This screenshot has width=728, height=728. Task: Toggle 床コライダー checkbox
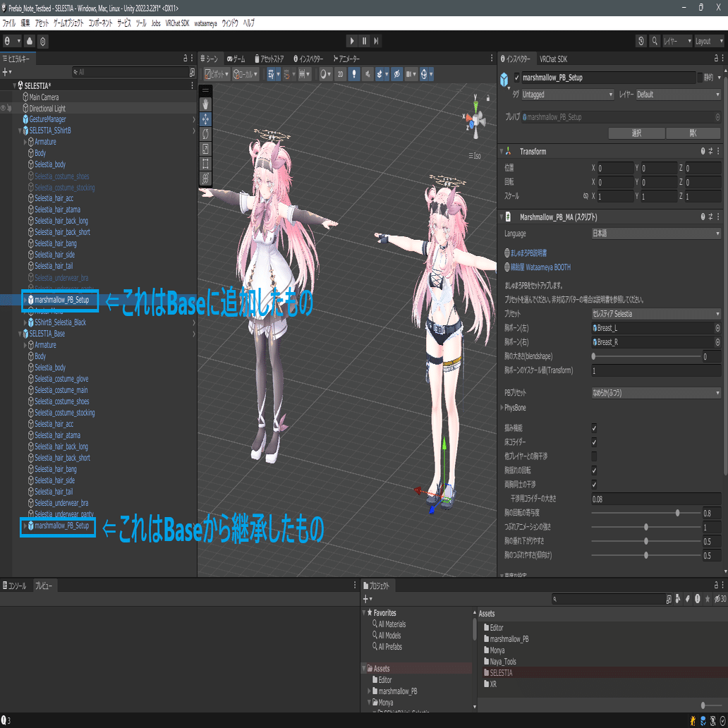coord(594,442)
